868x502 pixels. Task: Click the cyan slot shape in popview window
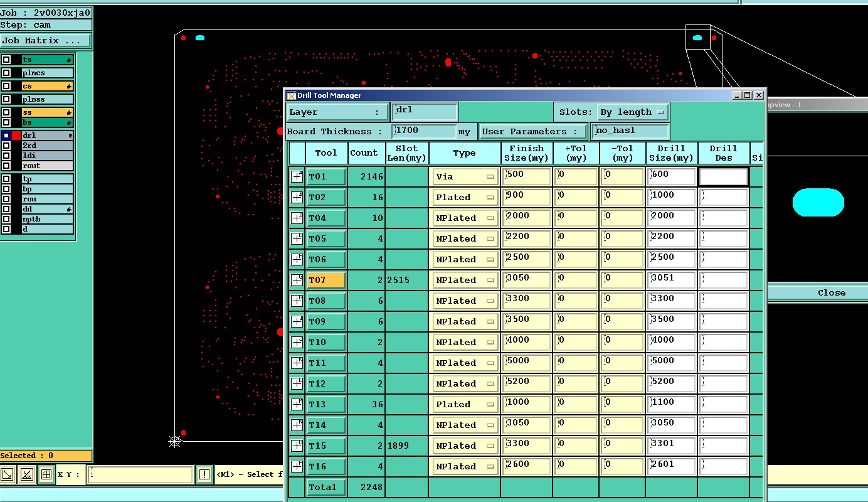click(x=818, y=203)
